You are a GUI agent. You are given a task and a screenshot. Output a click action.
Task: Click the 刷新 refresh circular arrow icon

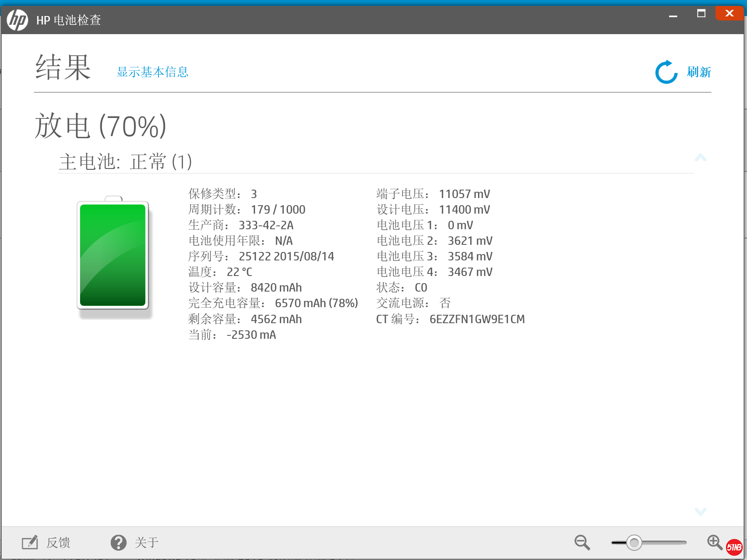coord(666,72)
